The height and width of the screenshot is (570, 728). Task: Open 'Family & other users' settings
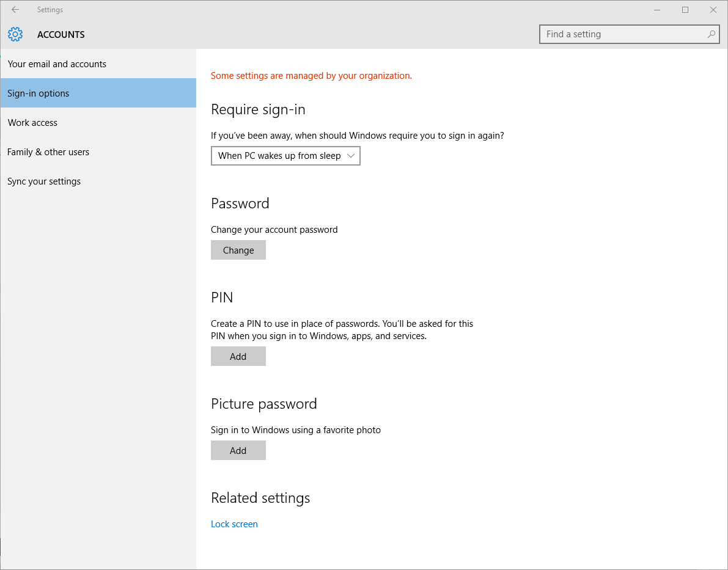pyautogui.click(x=48, y=152)
